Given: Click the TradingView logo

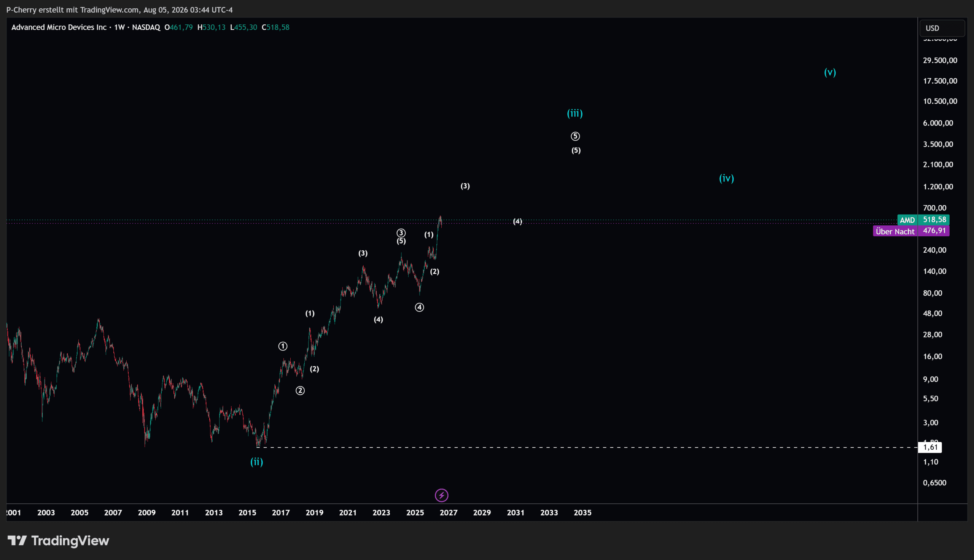Looking at the screenshot, I should click(x=59, y=541).
